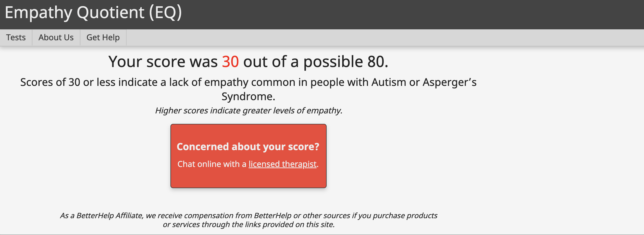The width and height of the screenshot is (644, 235).
Task: Click empty area of the dark header bar
Action: pos(408,14)
